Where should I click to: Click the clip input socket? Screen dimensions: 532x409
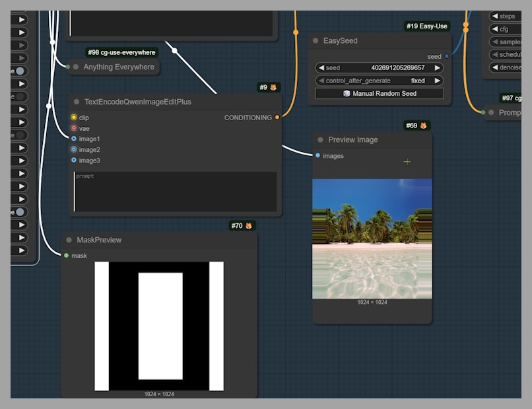coord(74,118)
